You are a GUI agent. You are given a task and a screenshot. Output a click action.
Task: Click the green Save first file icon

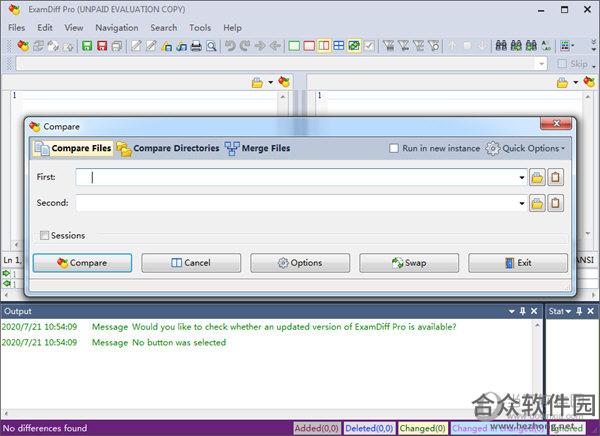pos(87,46)
